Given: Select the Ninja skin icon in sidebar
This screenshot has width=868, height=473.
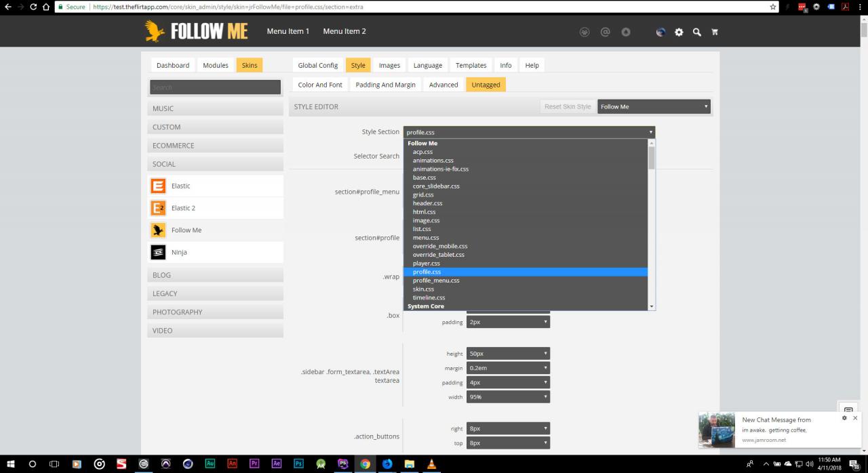Looking at the screenshot, I should tap(158, 252).
